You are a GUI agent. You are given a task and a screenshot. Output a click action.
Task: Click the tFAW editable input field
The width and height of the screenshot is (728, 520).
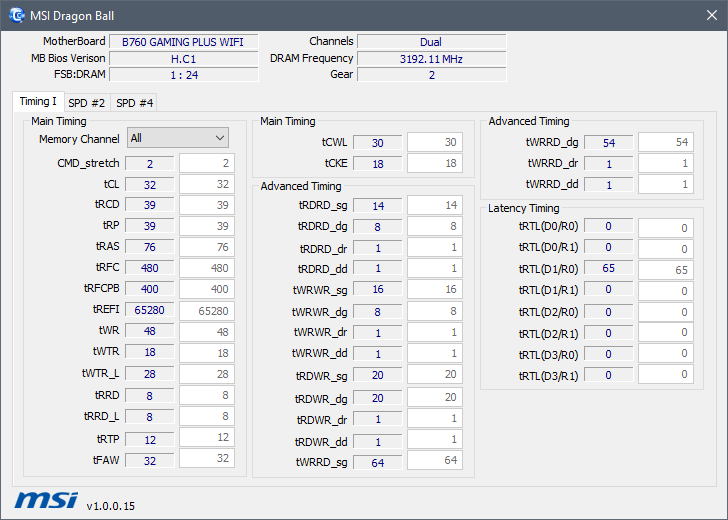207,458
